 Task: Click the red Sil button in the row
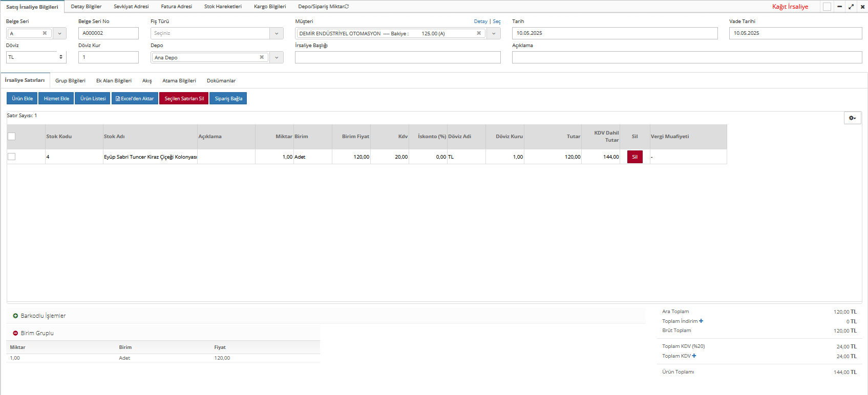pos(634,157)
